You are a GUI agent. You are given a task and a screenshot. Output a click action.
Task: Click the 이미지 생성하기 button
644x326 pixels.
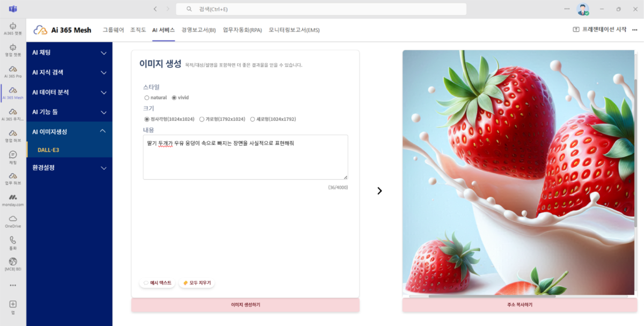pyautogui.click(x=245, y=305)
